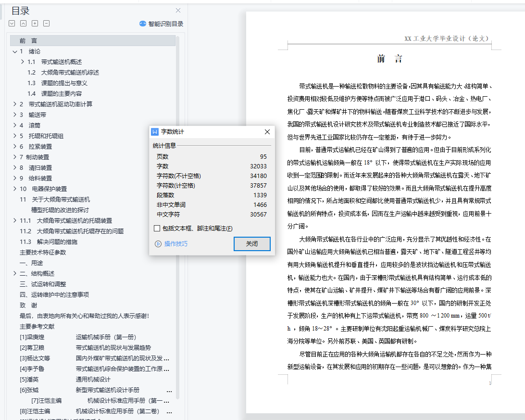Expand chapter 9 给料装置
This screenshot has width=525, height=420.
point(15,178)
